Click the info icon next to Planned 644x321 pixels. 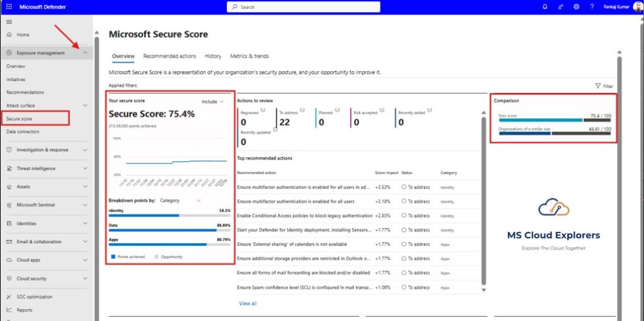337,110
